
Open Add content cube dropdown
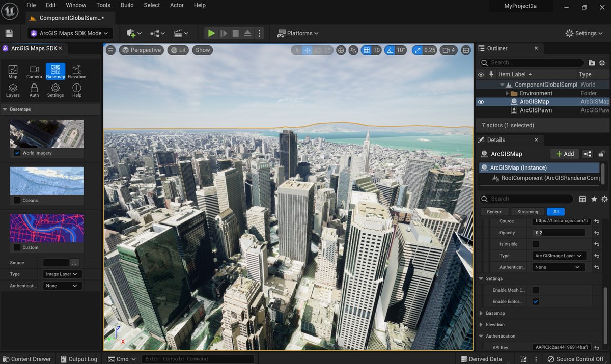tap(134, 33)
